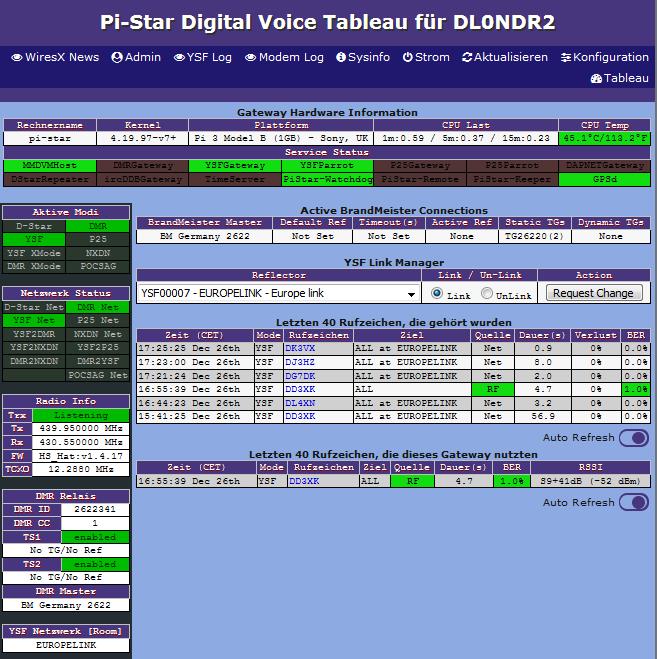Click the RSSI value S9+41dB
Viewport: 657px width, 659px height.
click(x=590, y=481)
